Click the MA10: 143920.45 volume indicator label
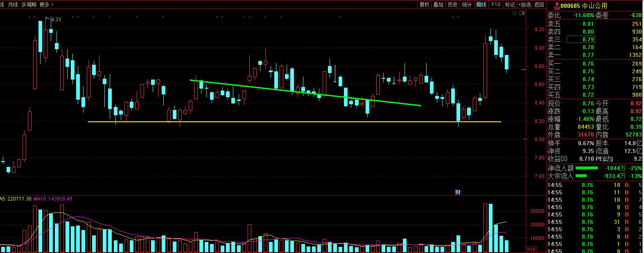 coord(53,199)
